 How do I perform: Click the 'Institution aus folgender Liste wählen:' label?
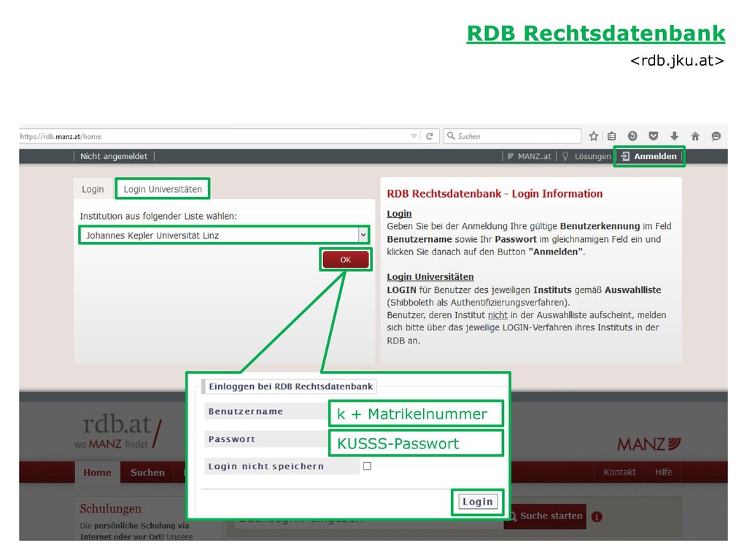click(158, 216)
